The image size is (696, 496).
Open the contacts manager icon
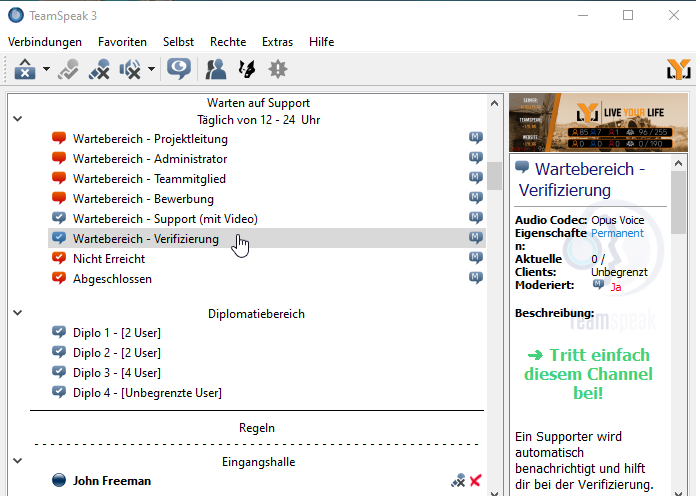216,69
